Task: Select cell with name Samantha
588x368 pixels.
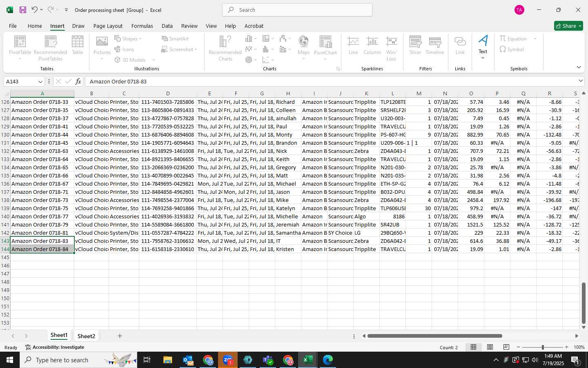Action: click(288, 233)
